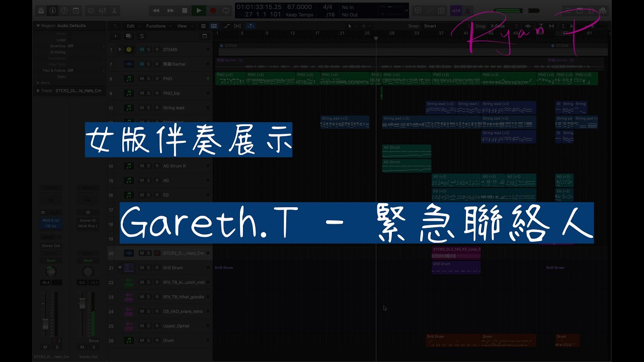Collapse Region Audio Defaults inspector section
Screen dimensions: 644x362
tap(38, 26)
